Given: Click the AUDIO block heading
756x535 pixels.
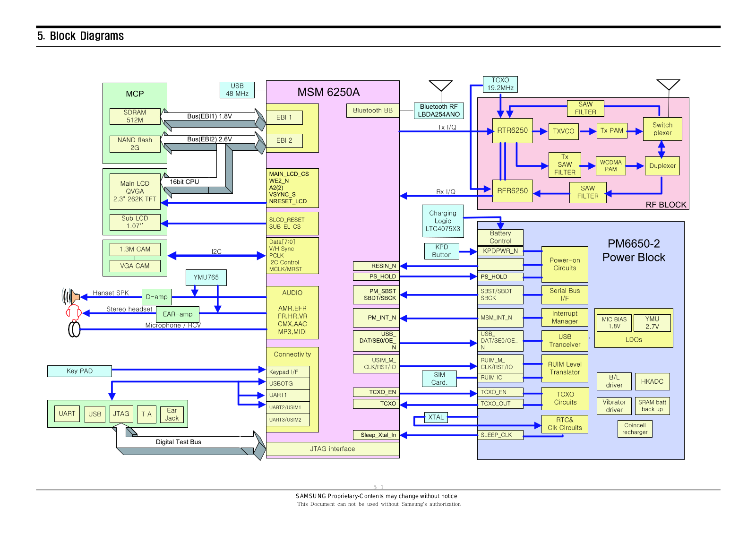Looking at the screenshot, I should [x=292, y=293].
